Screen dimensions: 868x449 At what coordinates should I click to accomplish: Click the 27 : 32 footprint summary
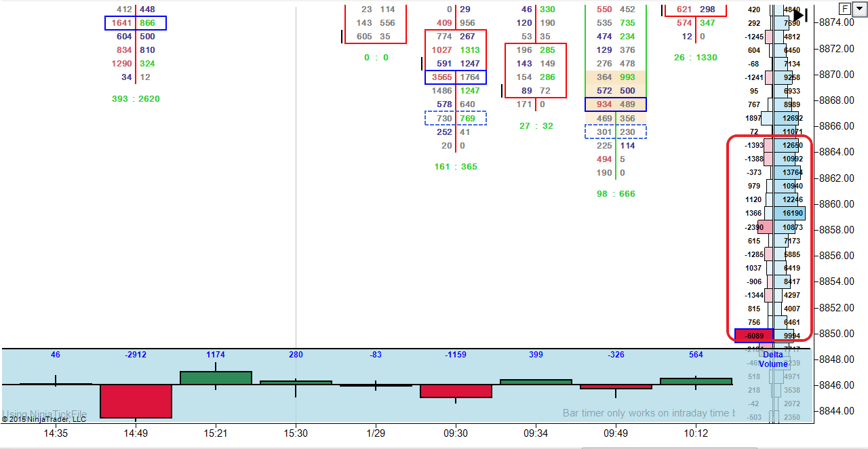(x=536, y=126)
